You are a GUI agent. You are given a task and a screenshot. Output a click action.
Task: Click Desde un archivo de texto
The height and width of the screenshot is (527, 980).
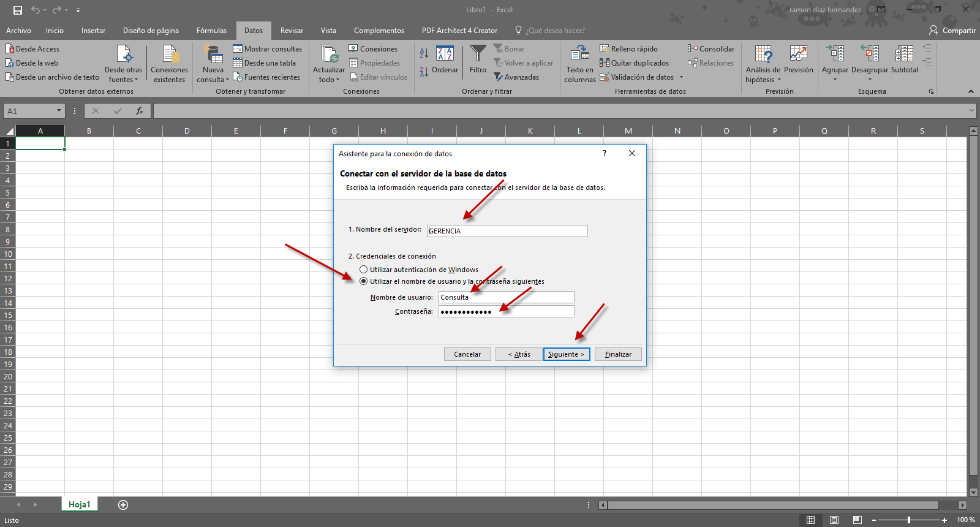tap(53, 77)
